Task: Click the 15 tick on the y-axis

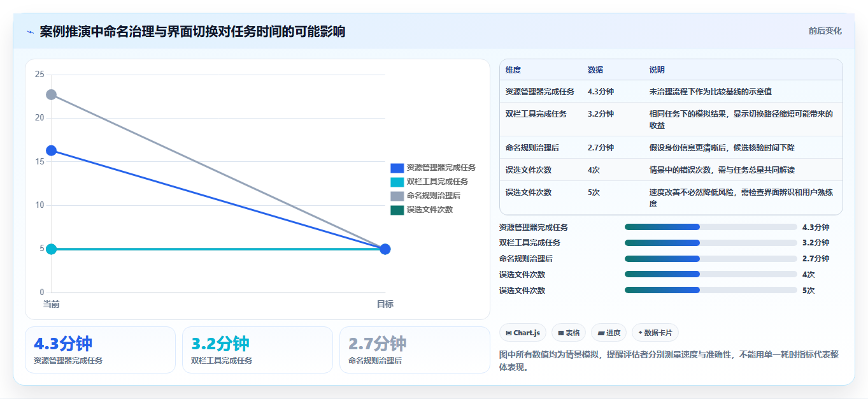Action: click(39, 162)
